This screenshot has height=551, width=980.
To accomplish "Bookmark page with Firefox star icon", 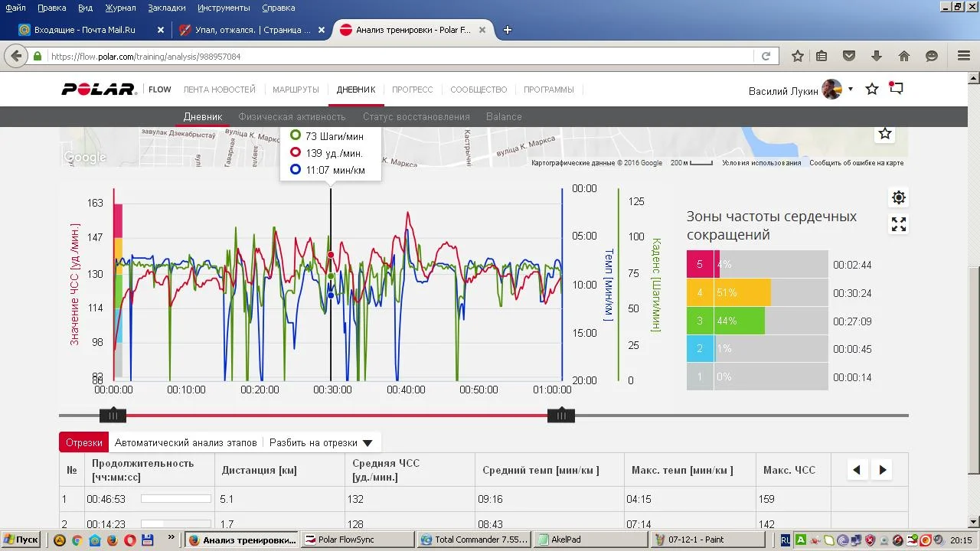I will pos(798,56).
